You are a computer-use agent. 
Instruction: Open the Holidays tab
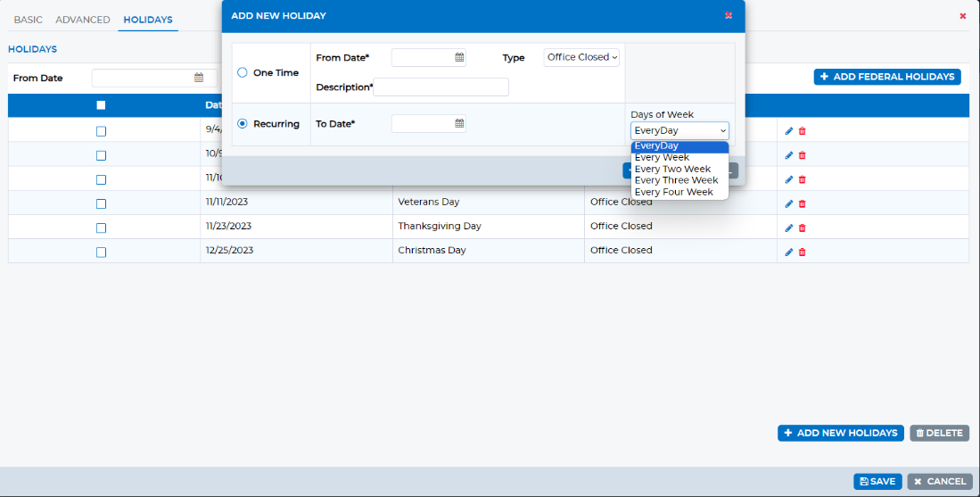pos(148,20)
